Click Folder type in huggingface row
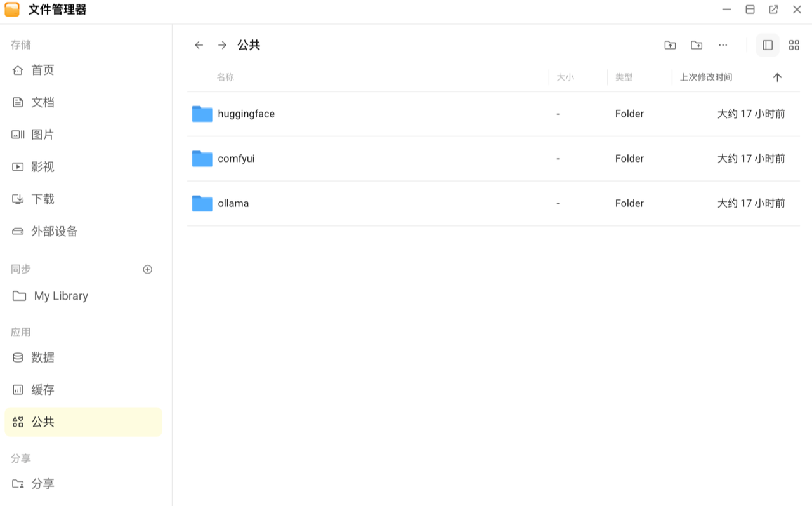The width and height of the screenshot is (812, 506). click(629, 114)
